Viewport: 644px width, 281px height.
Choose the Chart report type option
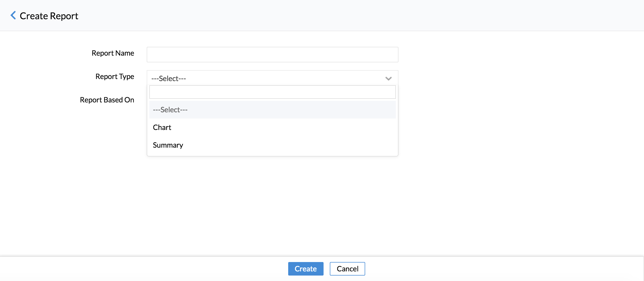[162, 127]
